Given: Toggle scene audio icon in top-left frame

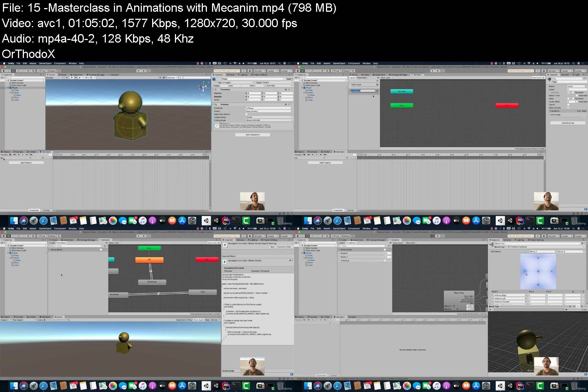Looking at the screenshot, I should 75,77.
